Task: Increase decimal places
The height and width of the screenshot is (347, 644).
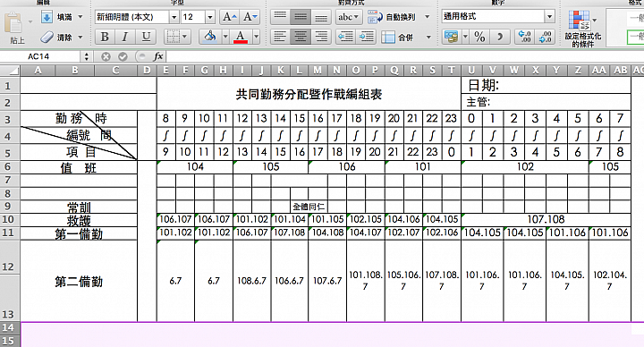Action: (524, 37)
